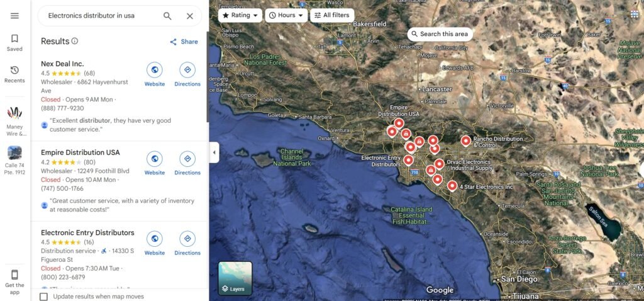Click Get the app phone icon
The height and width of the screenshot is (301, 644).
point(15,275)
